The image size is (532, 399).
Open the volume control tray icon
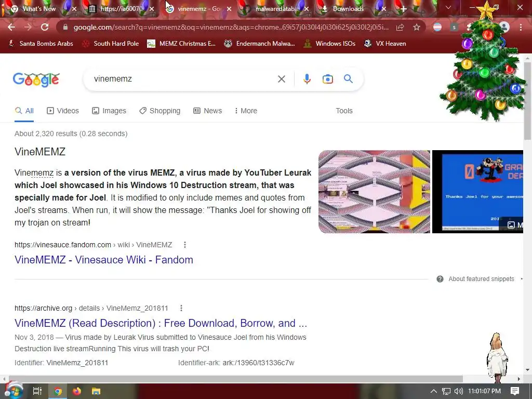(x=458, y=391)
